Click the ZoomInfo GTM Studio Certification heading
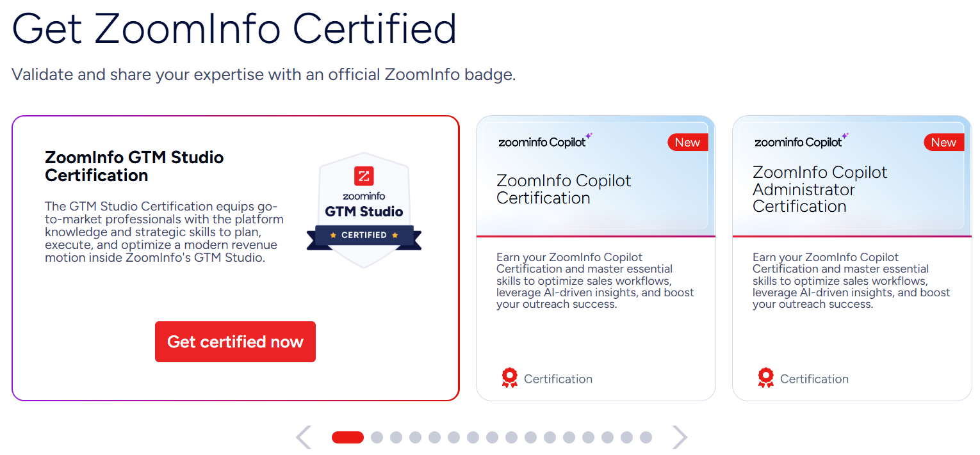 (135, 166)
